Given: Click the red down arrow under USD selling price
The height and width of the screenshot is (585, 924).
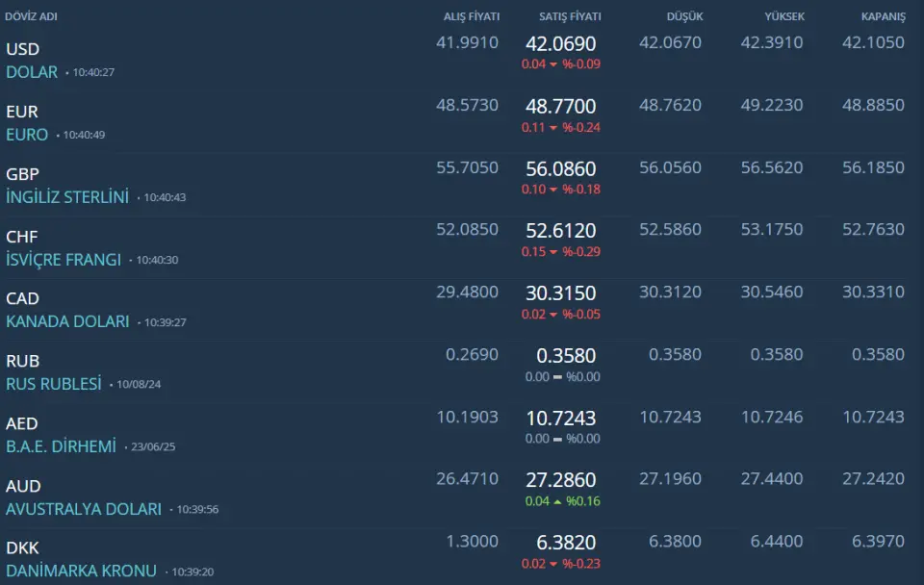Looking at the screenshot, I should pos(553,64).
